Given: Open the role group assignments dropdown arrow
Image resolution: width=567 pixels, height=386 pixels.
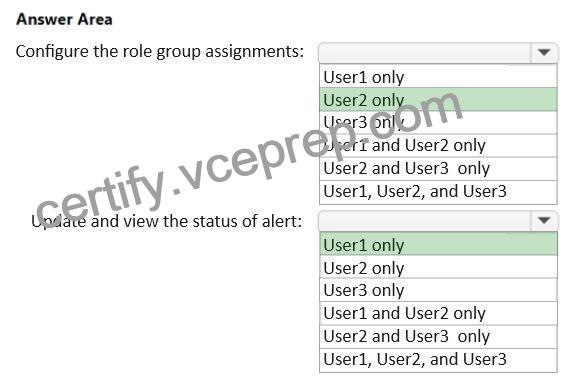Looking at the screenshot, I should coord(544,52).
